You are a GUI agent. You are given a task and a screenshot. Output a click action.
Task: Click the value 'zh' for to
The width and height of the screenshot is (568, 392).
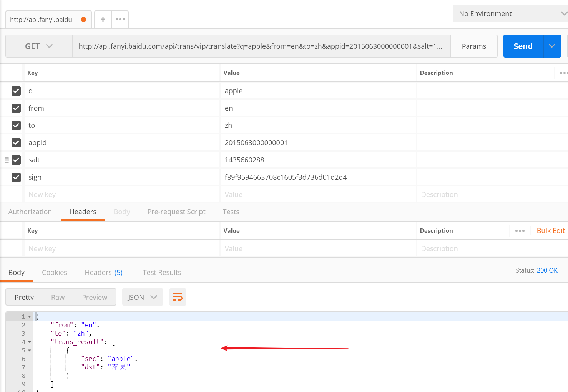(x=228, y=126)
